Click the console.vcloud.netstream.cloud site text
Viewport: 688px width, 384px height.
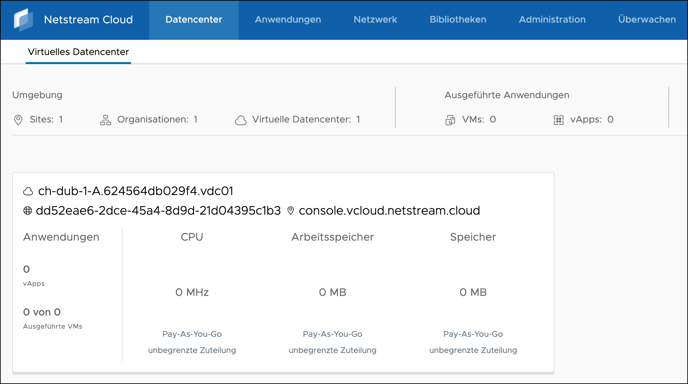tap(389, 211)
